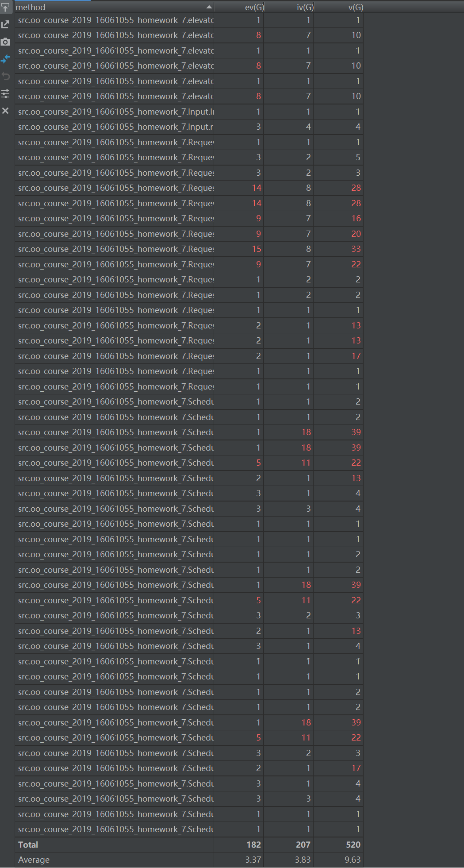Close the metrics panel with X icon

pos(5,111)
